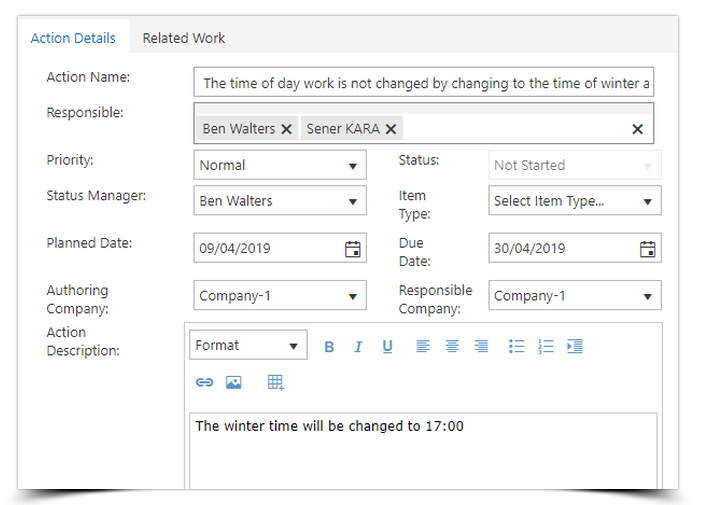The width and height of the screenshot is (703, 505).
Task: Open the Item Type dropdown
Action: (574, 201)
